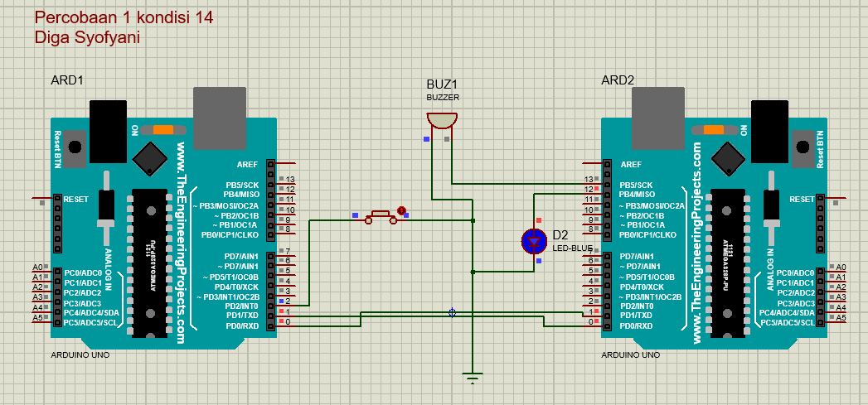Click the orange ON indicator on ARD2
Screen dimensions: 868x405
715,130
